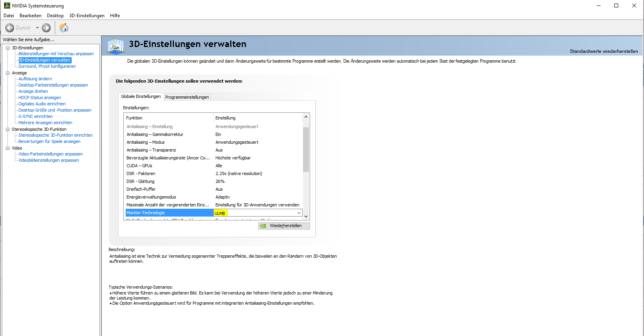Open Bildeinstellungen mit Vorschau anpassen
This screenshot has width=644, height=336.
[x=56, y=54]
